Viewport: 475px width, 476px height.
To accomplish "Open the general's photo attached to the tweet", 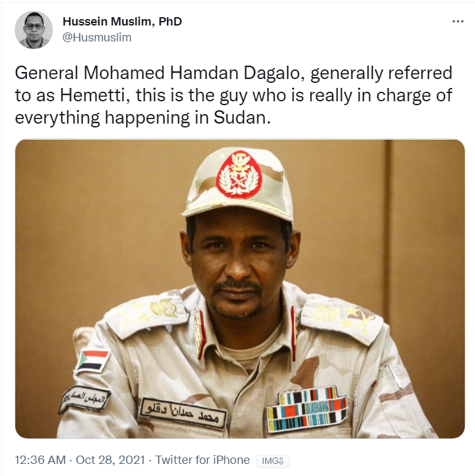I will click(240, 289).
